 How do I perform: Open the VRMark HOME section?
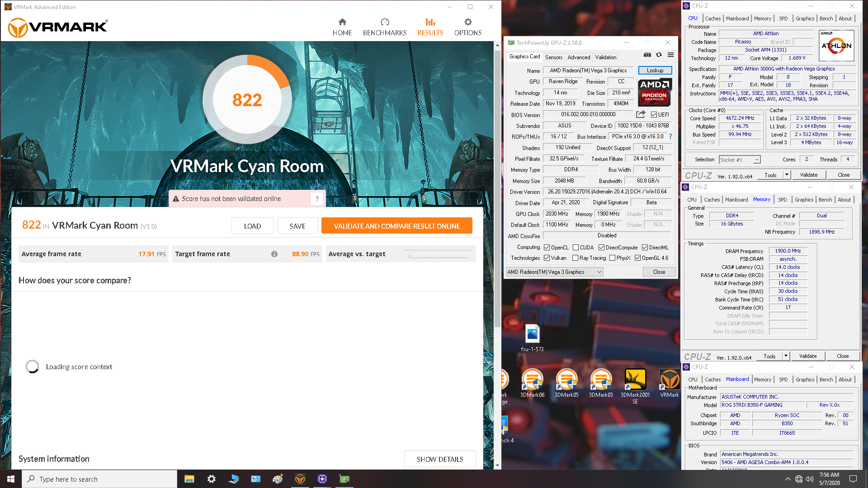coord(342,27)
